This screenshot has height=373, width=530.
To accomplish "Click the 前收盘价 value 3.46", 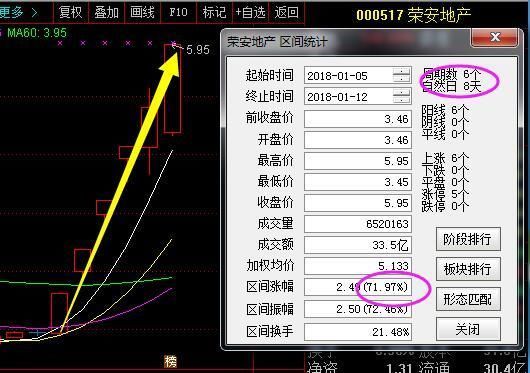I will 358,119.
